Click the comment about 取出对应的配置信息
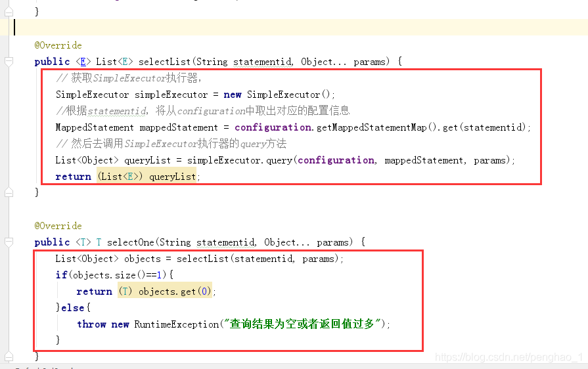The image size is (588, 369). point(202,111)
